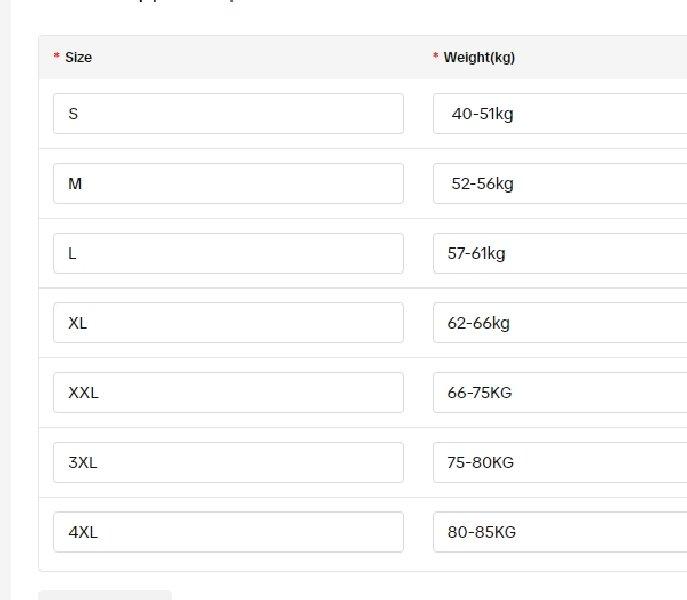The width and height of the screenshot is (687, 600).
Task: Focus the Size input showing L
Action: (228, 253)
